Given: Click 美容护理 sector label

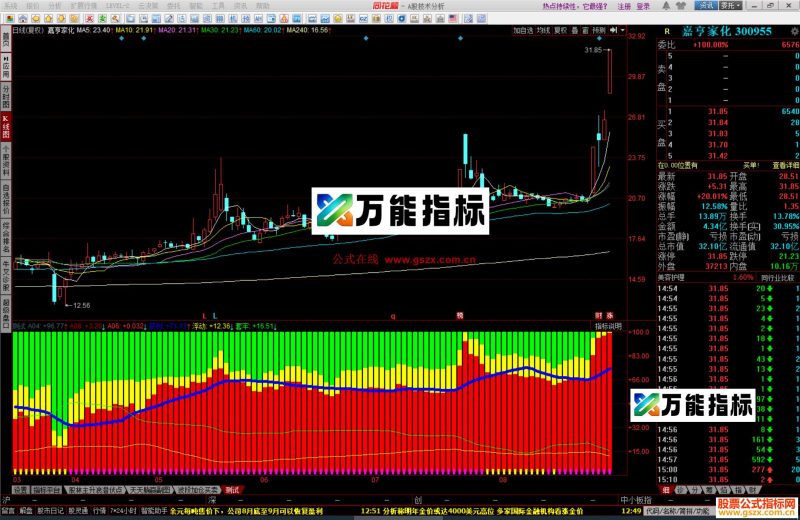Looking at the screenshot, I should point(671,278).
